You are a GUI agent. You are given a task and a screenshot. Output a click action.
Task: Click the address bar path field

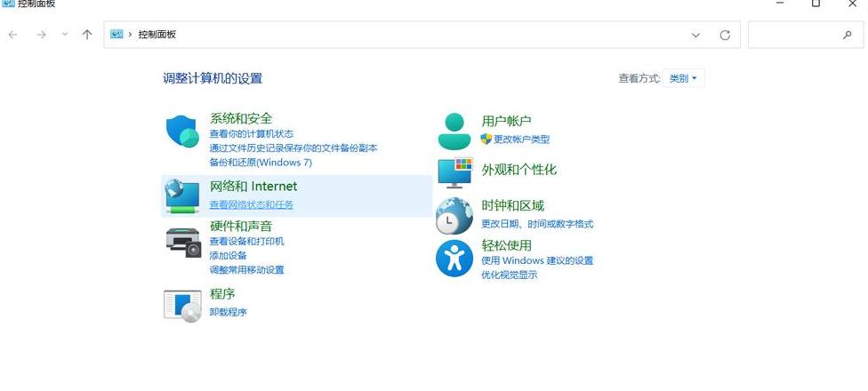[422, 35]
